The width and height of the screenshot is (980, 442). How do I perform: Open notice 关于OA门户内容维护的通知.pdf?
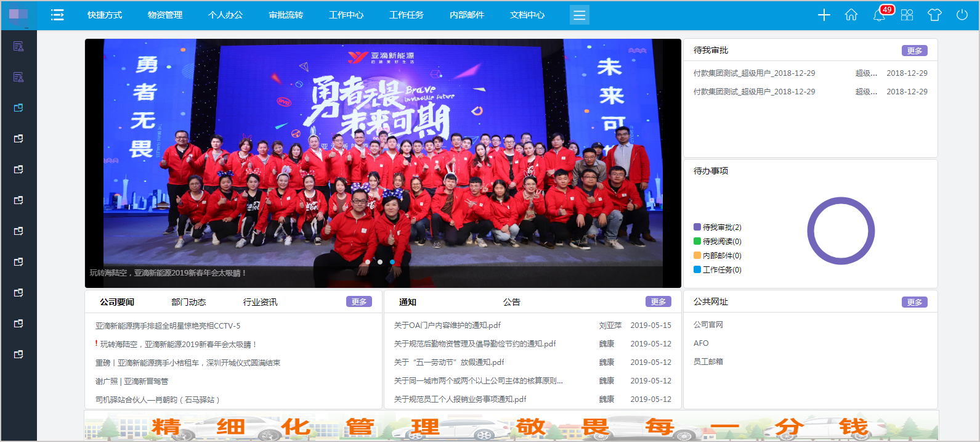click(x=447, y=325)
